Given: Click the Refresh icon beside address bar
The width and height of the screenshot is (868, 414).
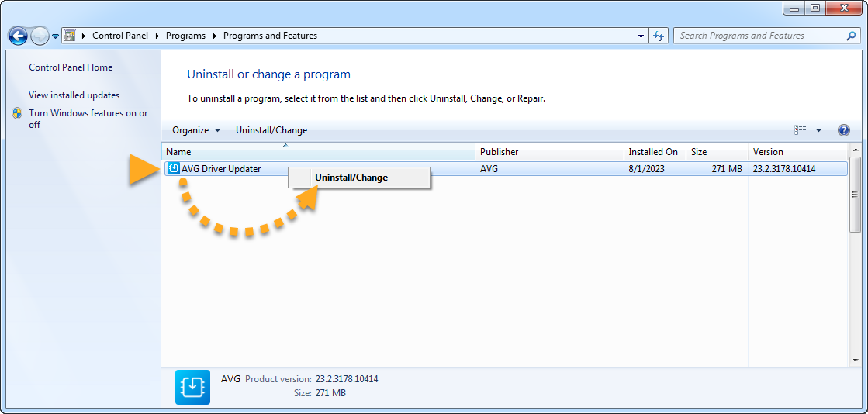Looking at the screenshot, I should click(659, 36).
